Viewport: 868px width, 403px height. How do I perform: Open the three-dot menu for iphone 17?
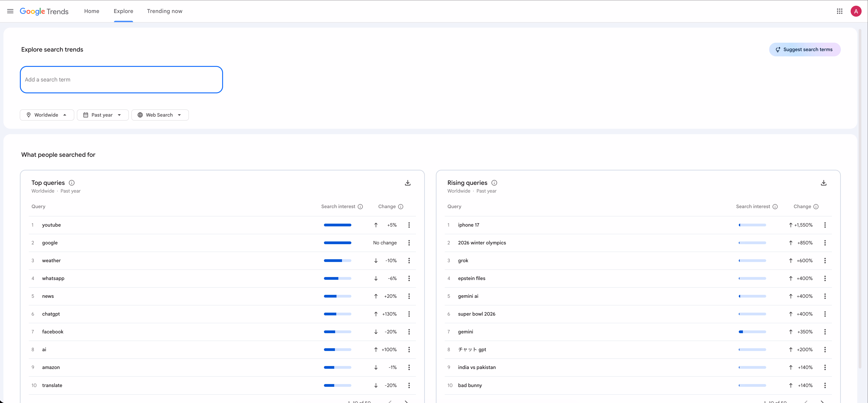(825, 225)
